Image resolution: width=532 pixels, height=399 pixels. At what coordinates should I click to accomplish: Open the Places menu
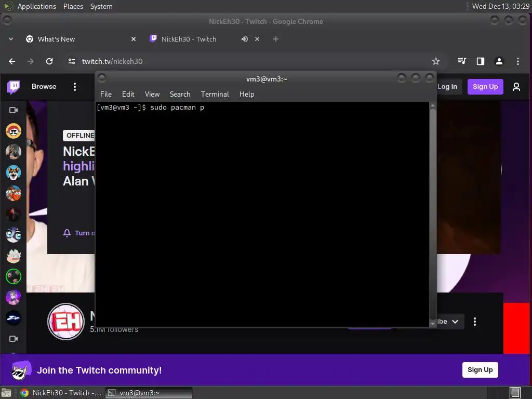click(73, 6)
